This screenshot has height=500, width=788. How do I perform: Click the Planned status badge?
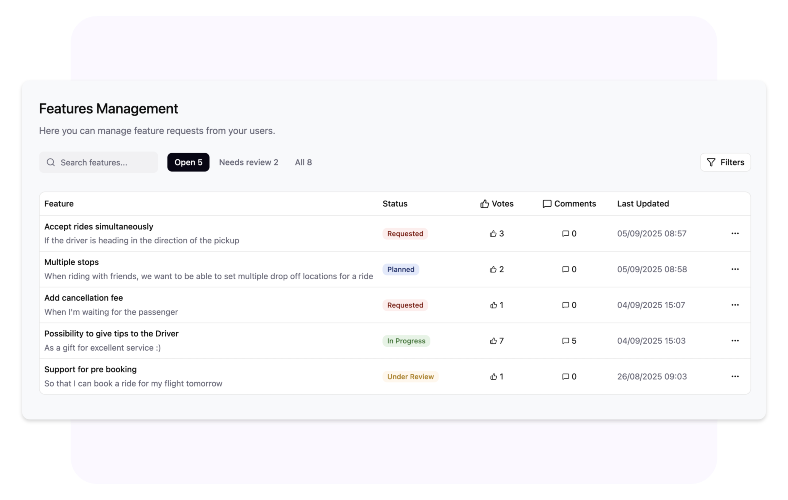401,269
